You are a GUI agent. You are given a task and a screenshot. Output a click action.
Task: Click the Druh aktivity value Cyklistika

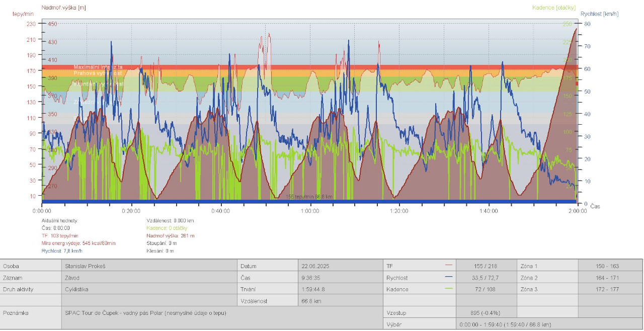pos(76,289)
